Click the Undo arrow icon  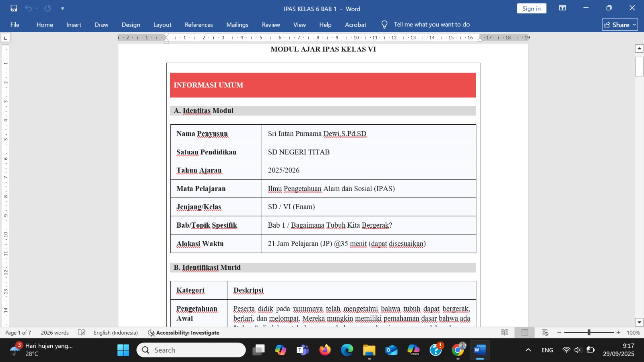click(28, 8)
